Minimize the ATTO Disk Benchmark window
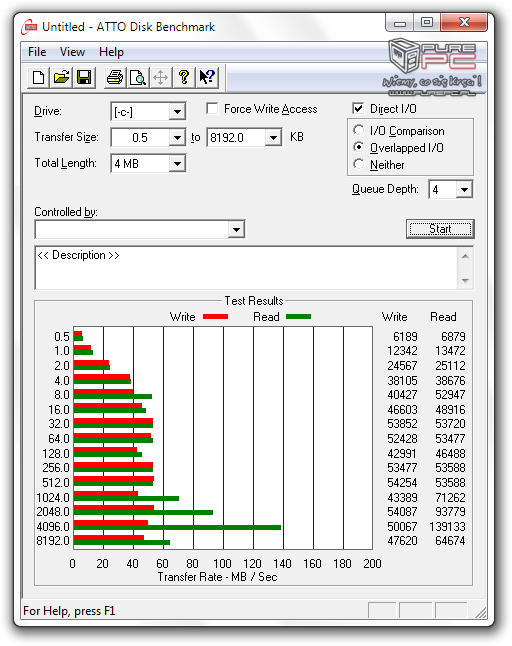The height and width of the screenshot is (646, 512). coord(400,23)
